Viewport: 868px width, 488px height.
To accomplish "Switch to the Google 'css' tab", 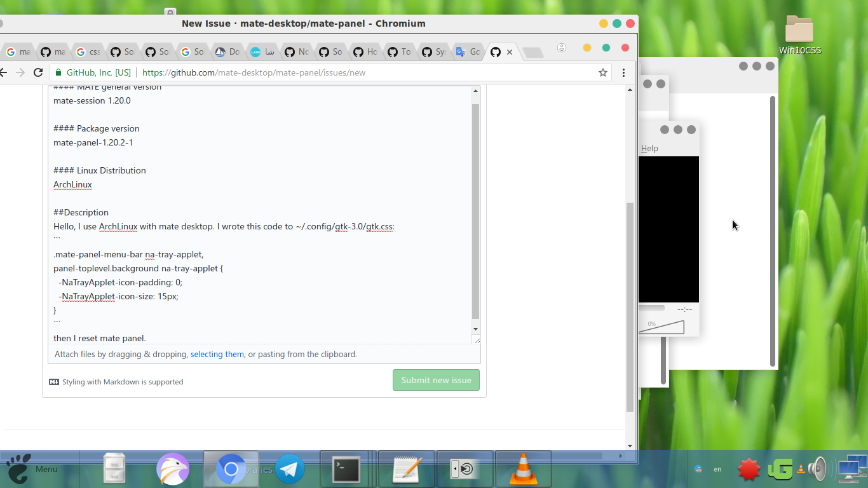I will [88, 52].
